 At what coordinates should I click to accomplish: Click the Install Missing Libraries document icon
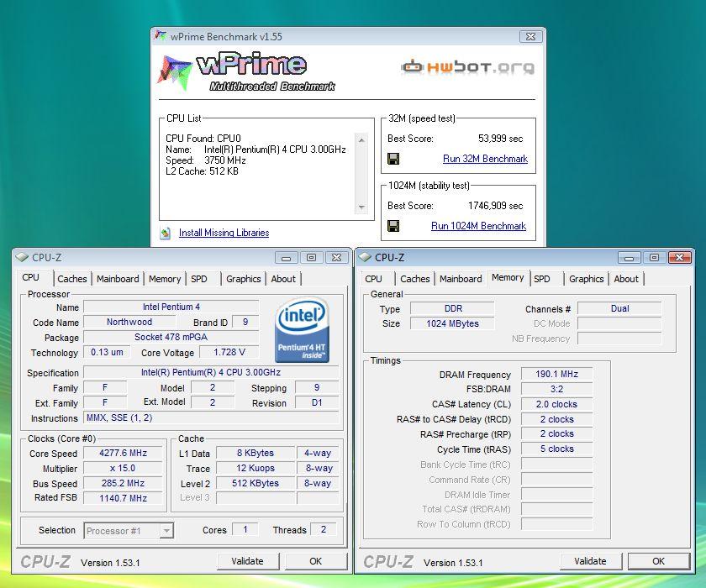click(166, 233)
